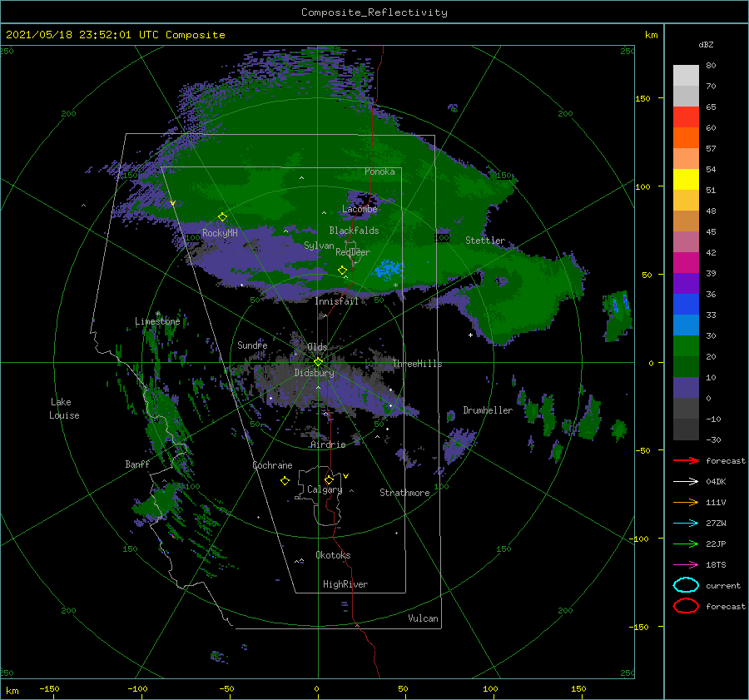Viewport: 749px width, 700px height.
Task: Click the Blackfalds city label
Action: pos(354,231)
